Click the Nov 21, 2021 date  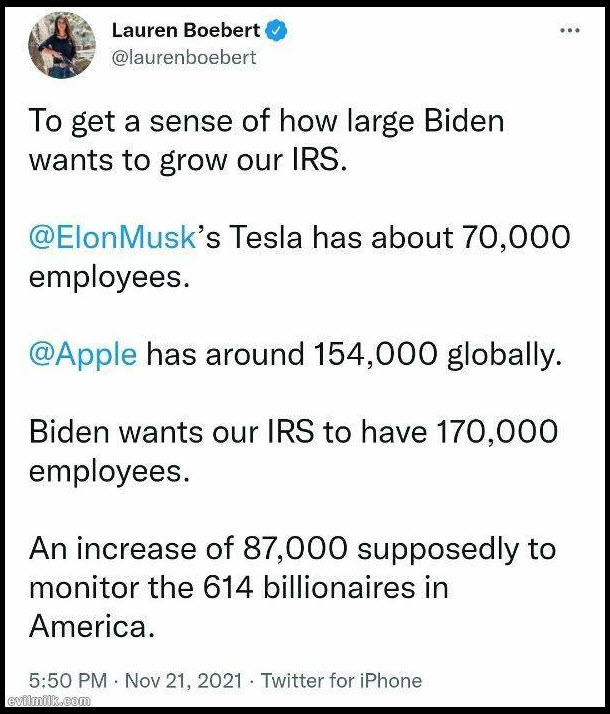(183, 681)
